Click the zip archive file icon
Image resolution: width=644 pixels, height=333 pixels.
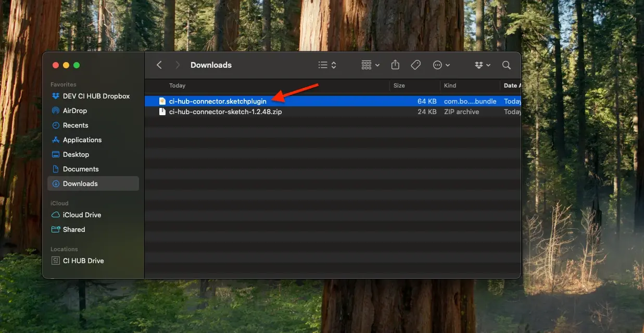(x=162, y=112)
